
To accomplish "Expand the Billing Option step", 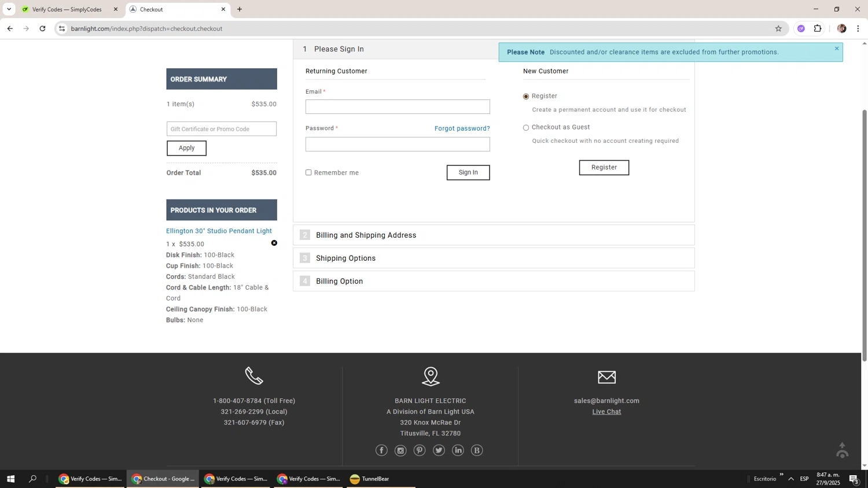I will pos(494,281).
